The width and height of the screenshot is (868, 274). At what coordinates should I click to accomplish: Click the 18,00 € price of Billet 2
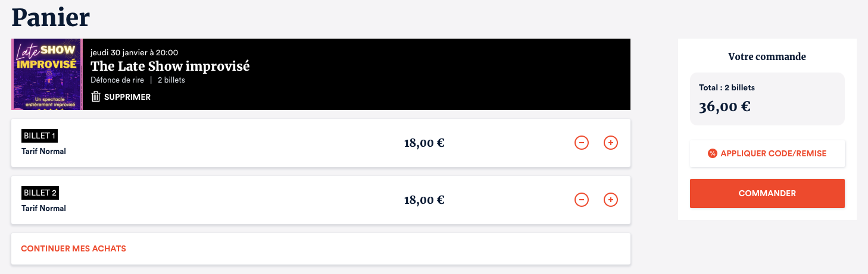tap(424, 200)
